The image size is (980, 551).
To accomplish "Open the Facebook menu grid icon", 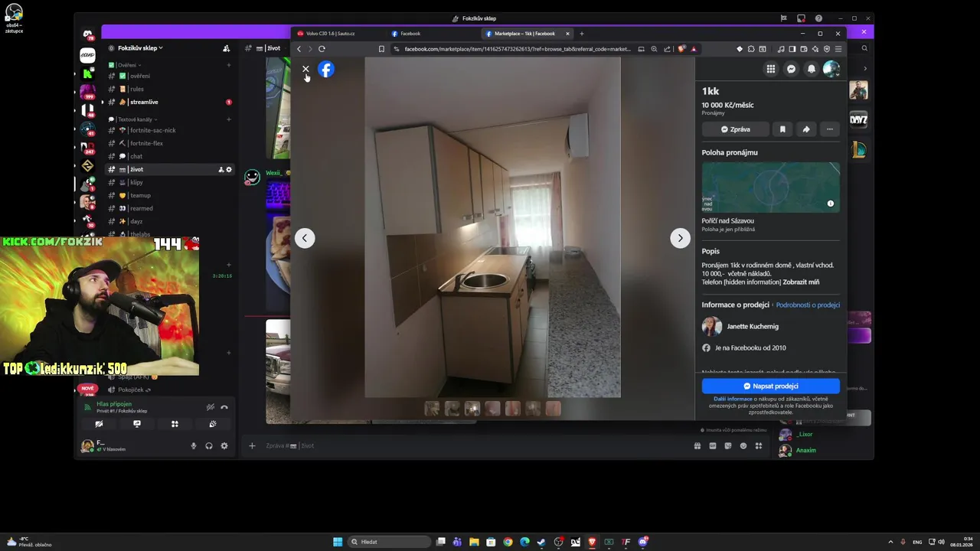I will pos(771,69).
